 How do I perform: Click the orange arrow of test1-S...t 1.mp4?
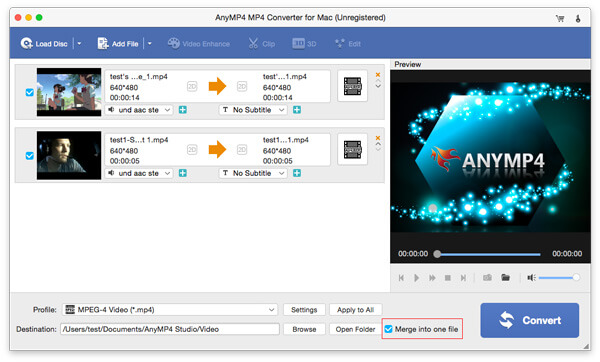(x=217, y=149)
